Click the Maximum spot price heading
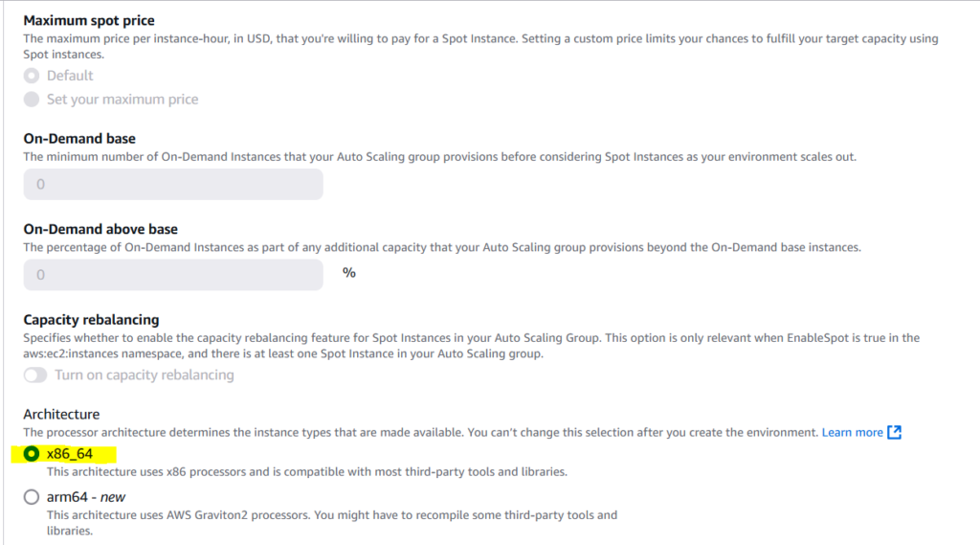 click(89, 20)
